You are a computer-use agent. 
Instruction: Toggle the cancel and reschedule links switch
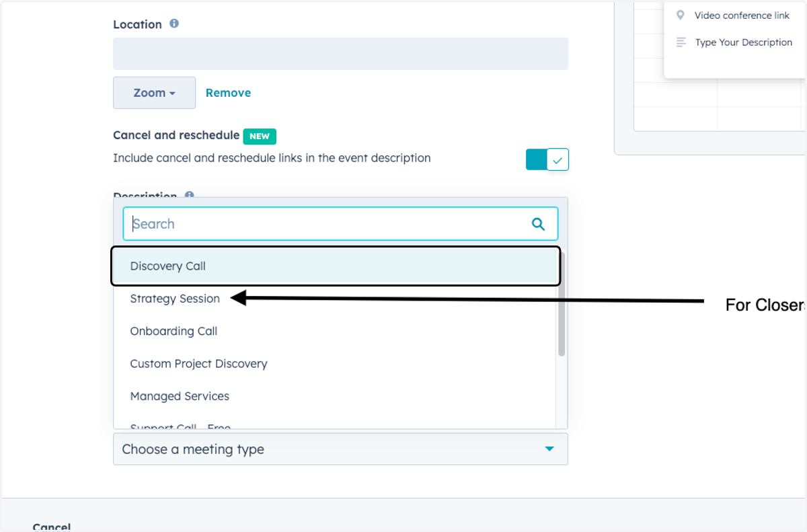point(547,159)
